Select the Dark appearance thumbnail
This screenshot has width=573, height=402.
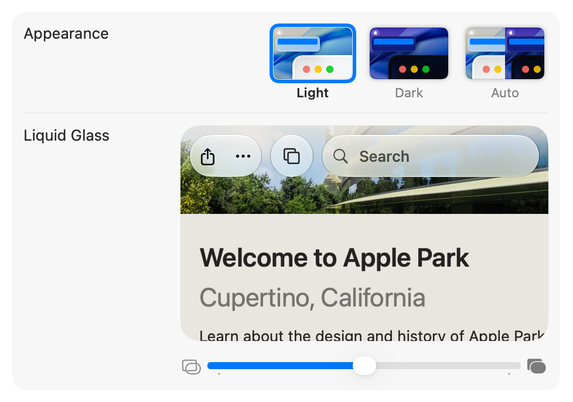coord(409,53)
